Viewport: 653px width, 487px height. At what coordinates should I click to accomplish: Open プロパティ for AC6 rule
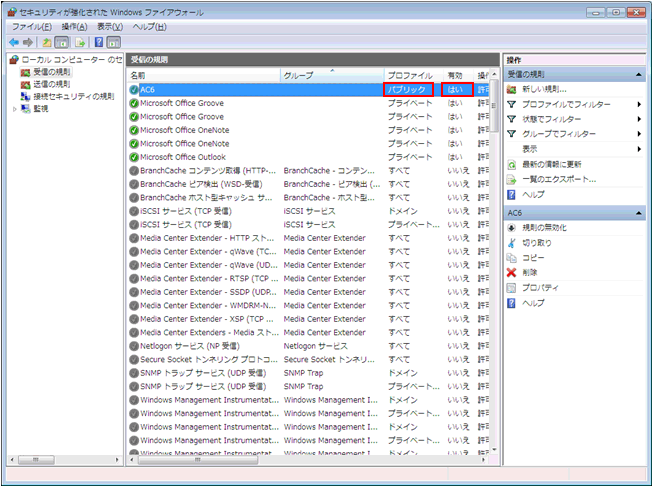coord(540,288)
